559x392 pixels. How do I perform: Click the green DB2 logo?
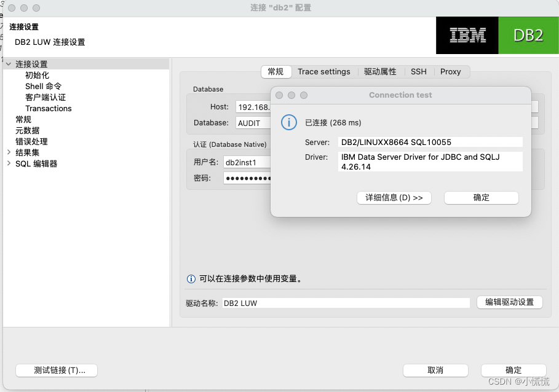click(x=528, y=36)
